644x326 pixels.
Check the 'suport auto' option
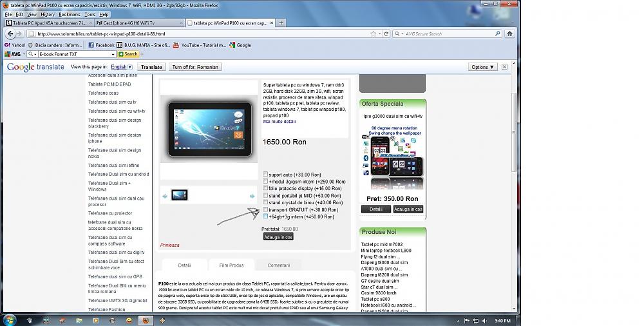pyautogui.click(x=265, y=175)
